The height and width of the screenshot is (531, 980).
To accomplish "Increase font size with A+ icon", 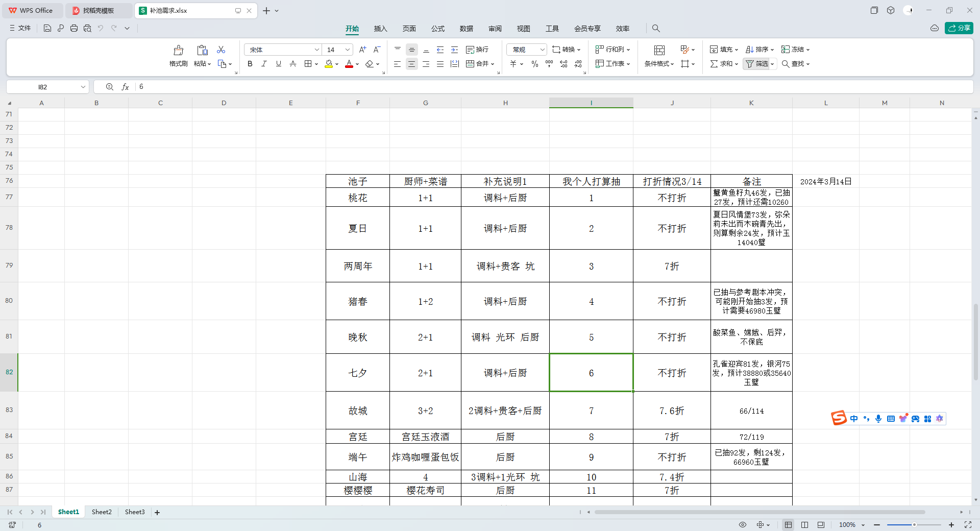I will [362, 50].
